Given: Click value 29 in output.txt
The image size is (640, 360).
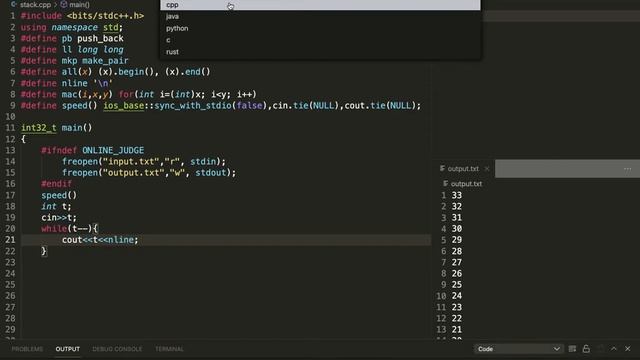Looking at the screenshot, I should (x=457, y=240).
